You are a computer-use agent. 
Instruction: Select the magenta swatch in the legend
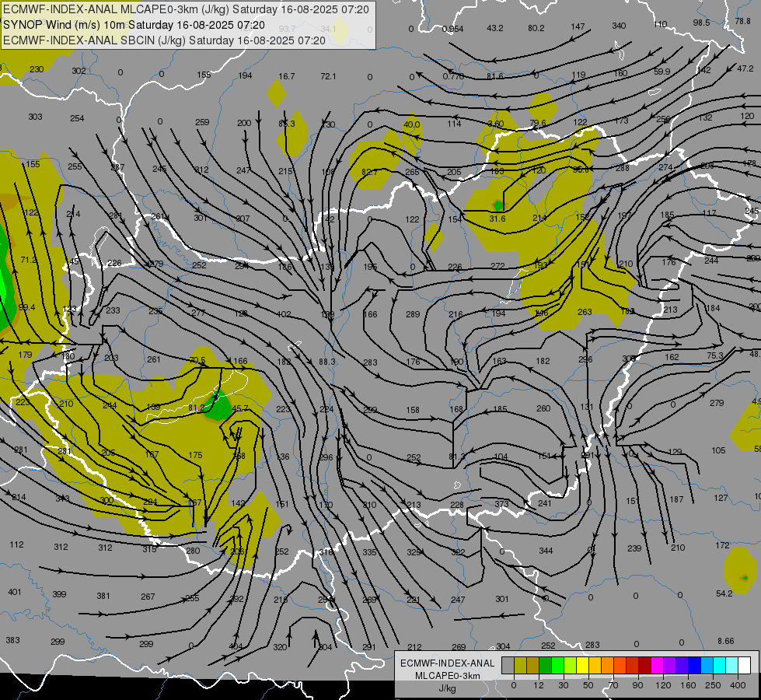click(657, 666)
